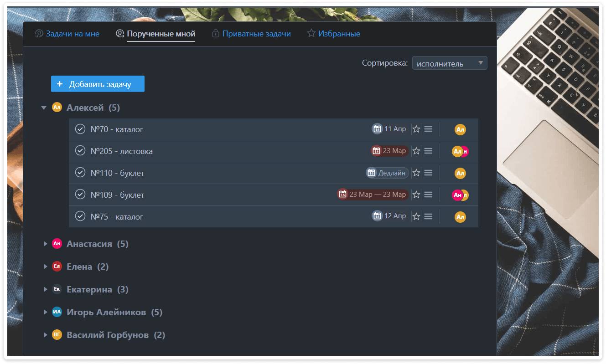Image resolution: width=606 pixels, height=364 pixels.
Task: Click assignee avatars on №109 - буклет row
Action: pos(460,195)
